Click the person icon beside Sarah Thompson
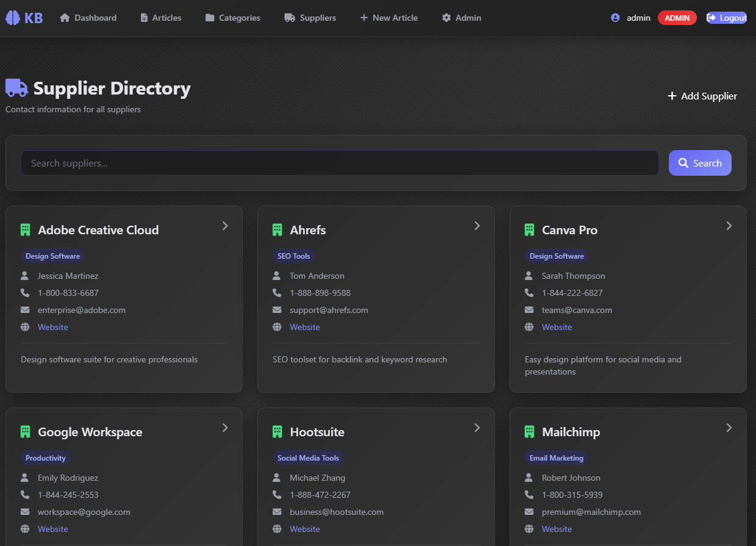Image resolution: width=756 pixels, height=546 pixels. click(x=529, y=276)
